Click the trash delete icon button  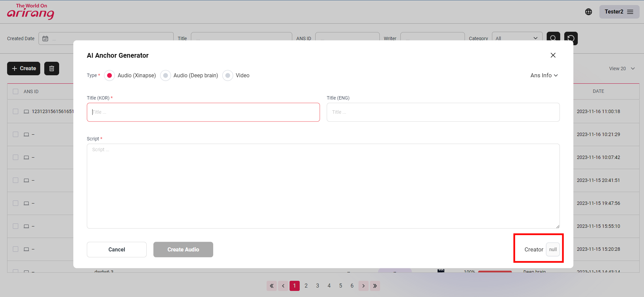[52, 69]
